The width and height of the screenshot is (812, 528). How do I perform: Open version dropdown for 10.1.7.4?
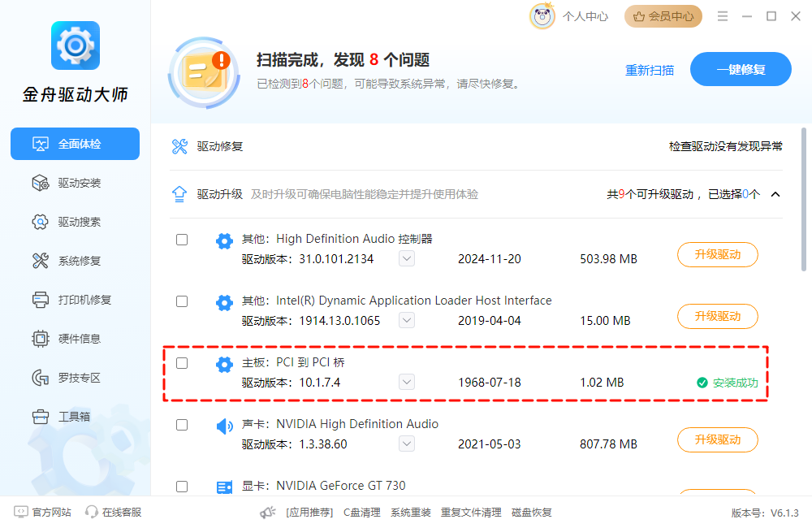point(407,382)
